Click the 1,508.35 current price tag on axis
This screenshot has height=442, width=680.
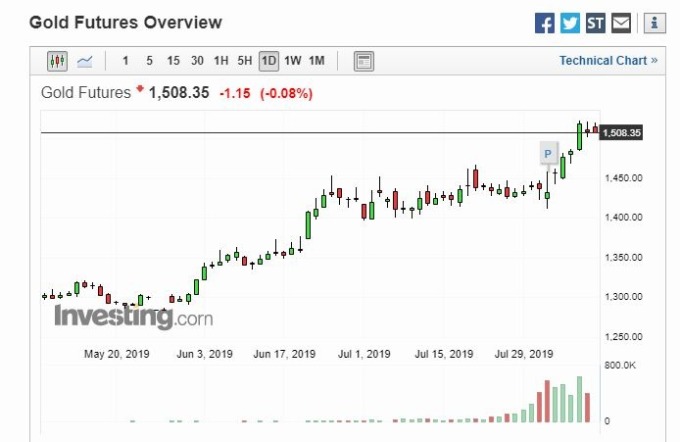(x=621, y=133)
